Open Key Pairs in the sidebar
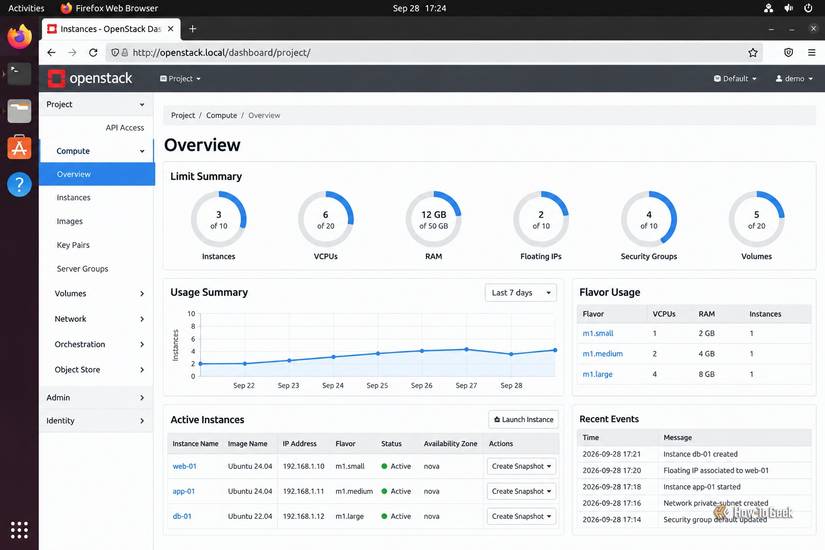The image size is (825, 550). 73,245
